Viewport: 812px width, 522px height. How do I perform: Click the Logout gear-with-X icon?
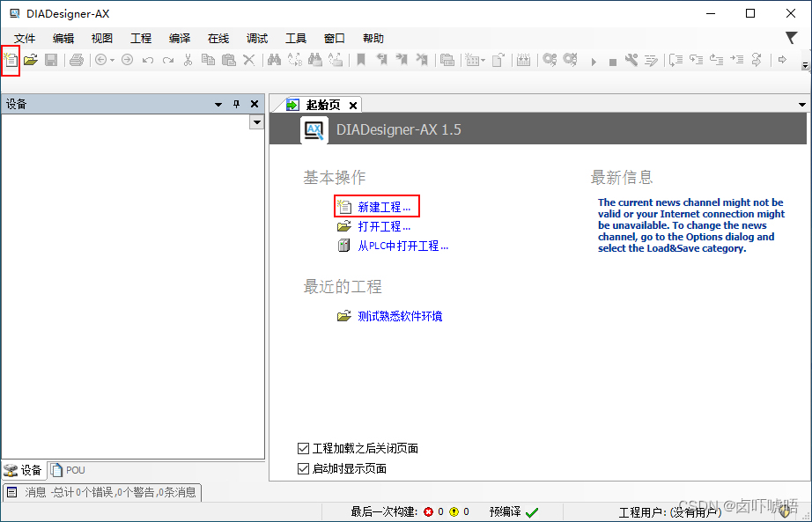tap(570, 60)
